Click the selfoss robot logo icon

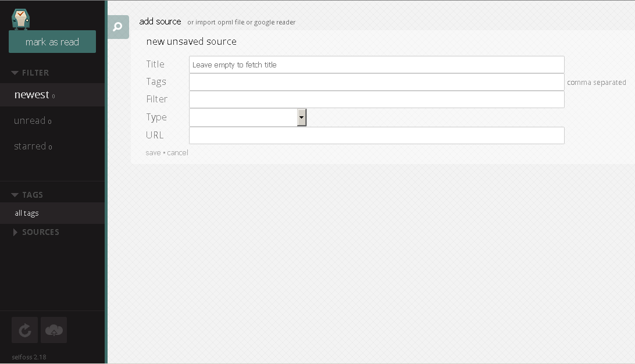(x=20, y=19)
